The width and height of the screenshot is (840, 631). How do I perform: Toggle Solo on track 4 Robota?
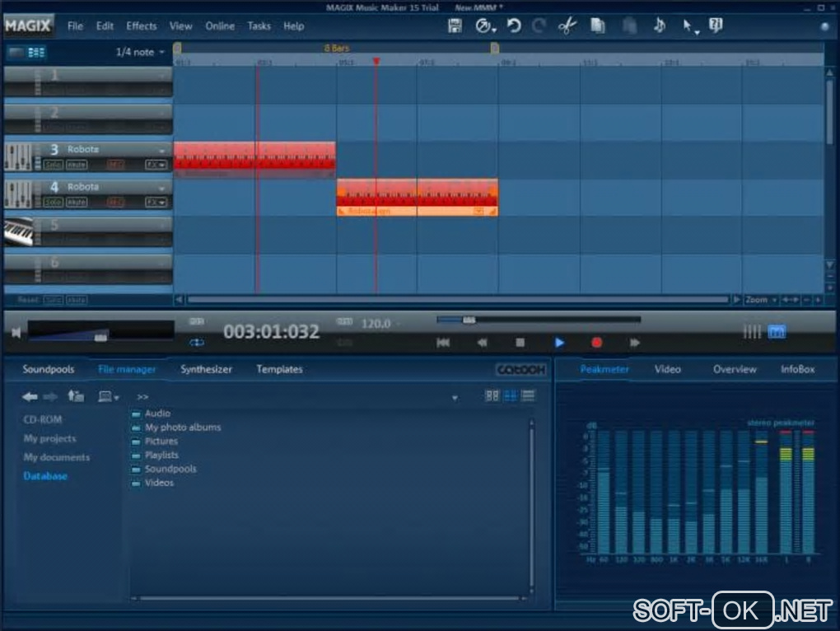[53, 202]
